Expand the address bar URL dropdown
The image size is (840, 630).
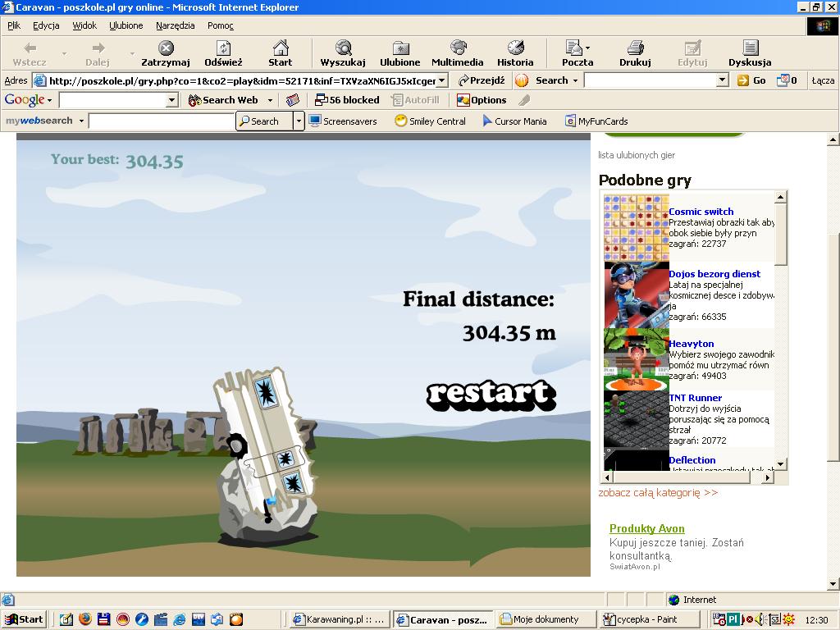[x=442, y=80]
